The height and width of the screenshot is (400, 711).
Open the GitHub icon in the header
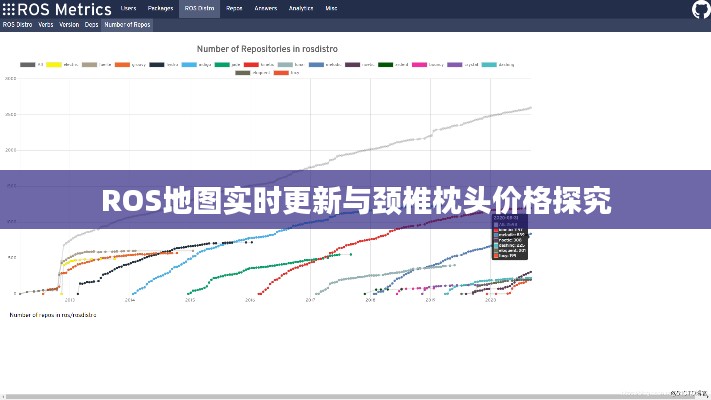tap(698, 9)
